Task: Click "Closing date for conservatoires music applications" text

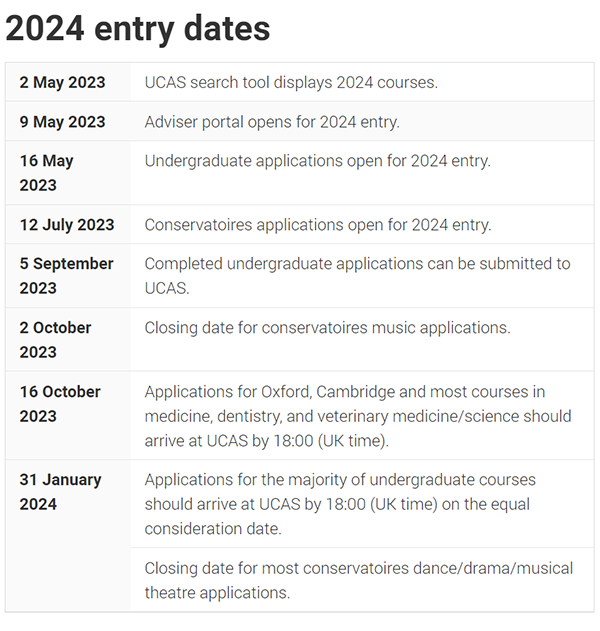Action: [x=327, y=327]
